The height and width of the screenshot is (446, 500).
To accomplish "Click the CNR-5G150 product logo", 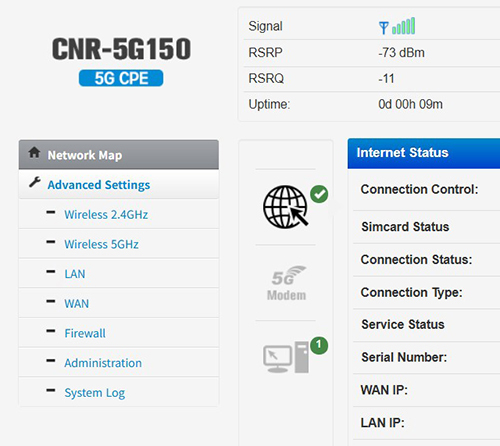I will coord(121,61).
